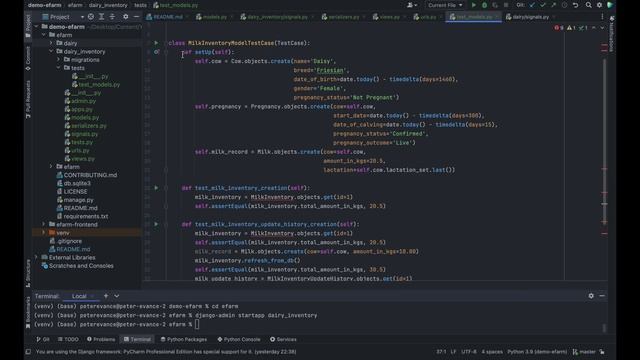Collapse the efarm folder in the tree

tap(44, 35)
